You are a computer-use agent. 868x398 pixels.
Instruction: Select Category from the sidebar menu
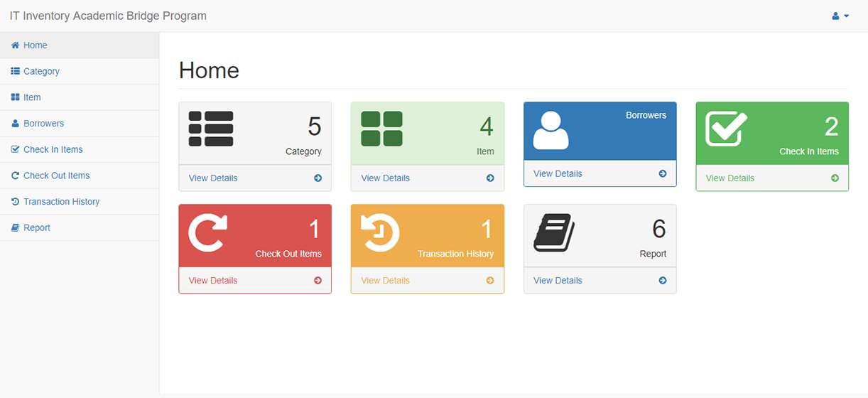point(41,71)
